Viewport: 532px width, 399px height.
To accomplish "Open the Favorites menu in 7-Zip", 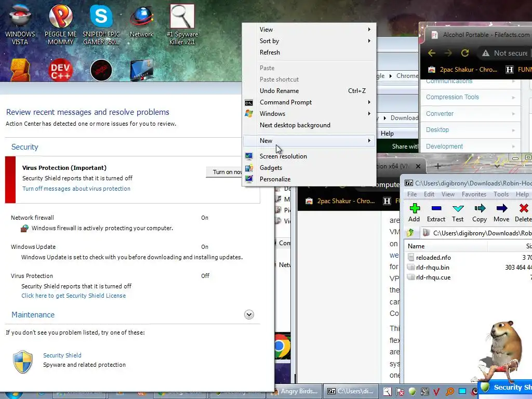I will (x=474, y=194).
